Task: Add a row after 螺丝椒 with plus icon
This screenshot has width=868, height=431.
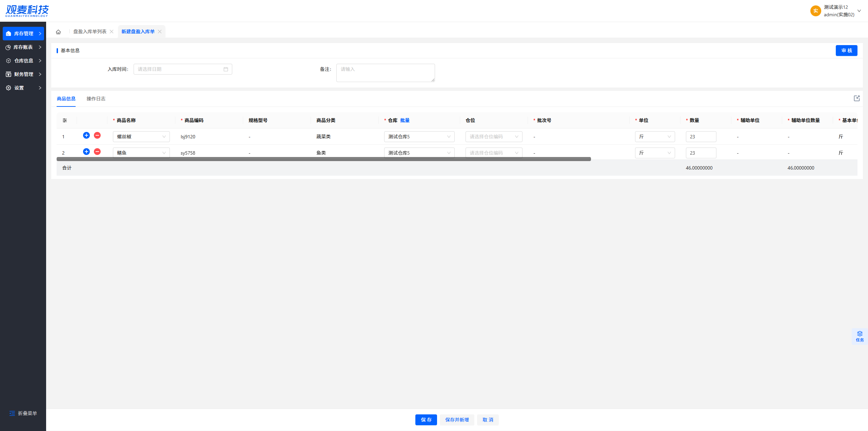Action: coord(86,135)
